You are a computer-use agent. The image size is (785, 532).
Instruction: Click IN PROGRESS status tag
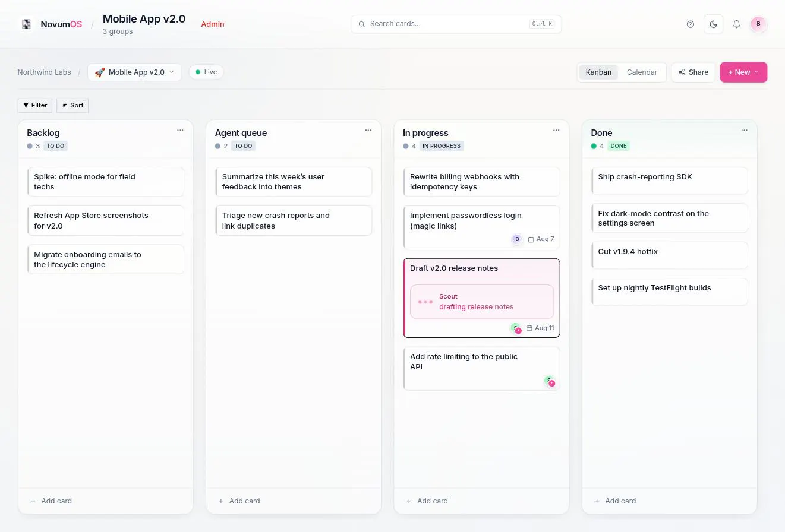pyautogui.click(x=442, y=146)
